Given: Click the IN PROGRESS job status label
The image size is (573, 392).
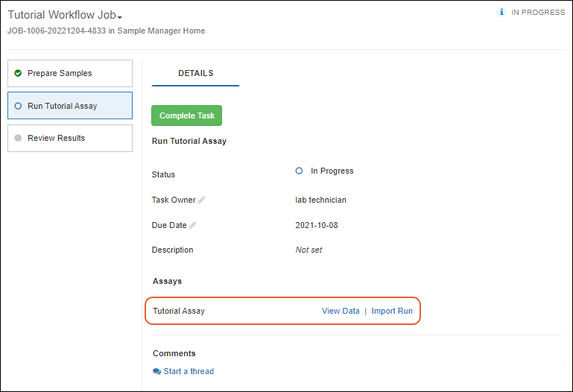Looking at the screenshot, I should 538,13.
